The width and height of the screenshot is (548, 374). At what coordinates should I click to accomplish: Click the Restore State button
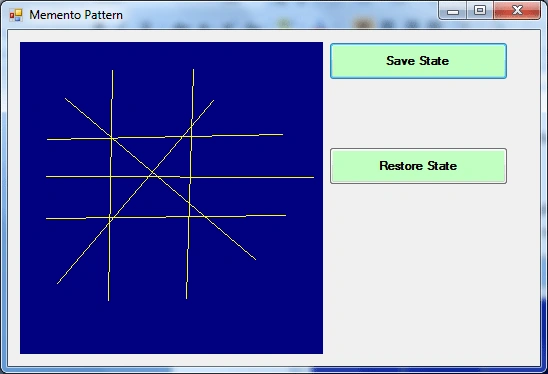click(418, 166)
